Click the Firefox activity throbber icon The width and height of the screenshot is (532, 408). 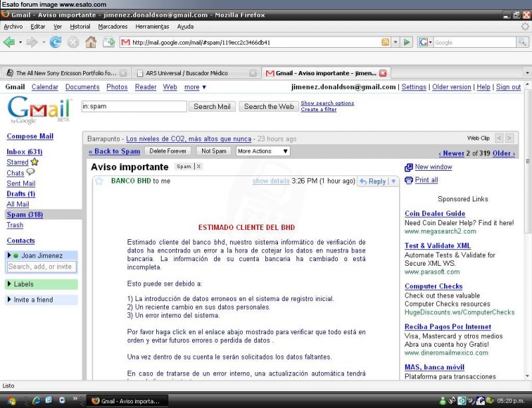[x=525, y=27]
